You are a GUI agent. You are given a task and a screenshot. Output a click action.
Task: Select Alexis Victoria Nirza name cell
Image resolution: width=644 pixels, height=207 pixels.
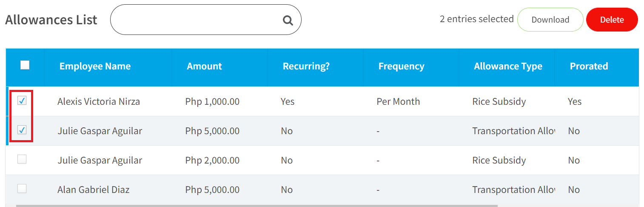click(x=99, y=101)
